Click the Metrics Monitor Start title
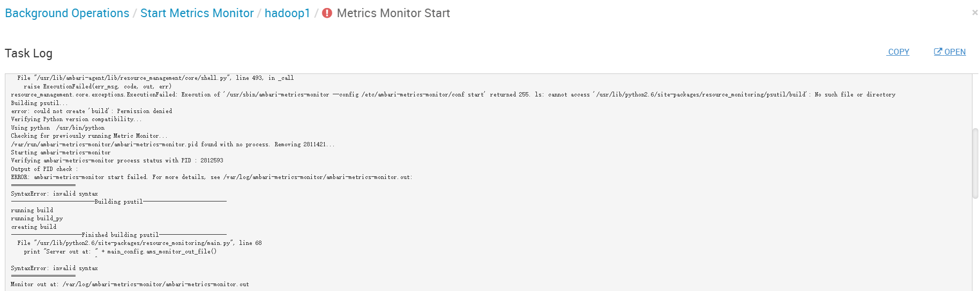 393,13
